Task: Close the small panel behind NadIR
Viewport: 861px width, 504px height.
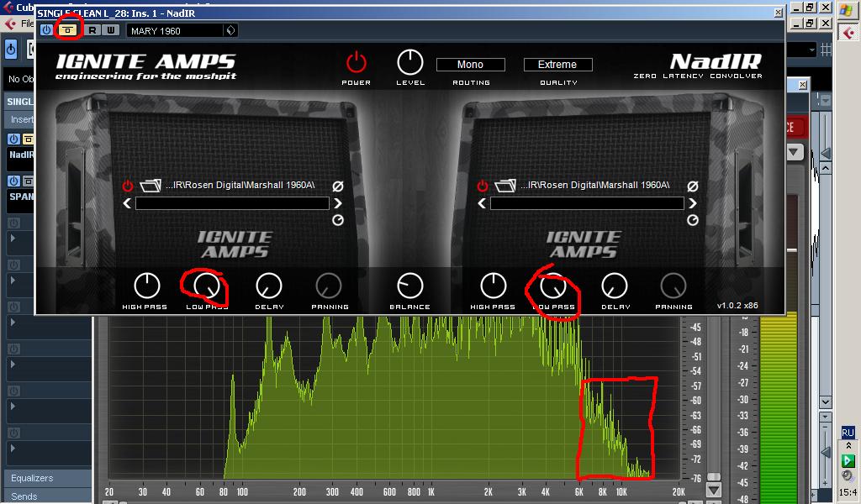Action: (803, 85)
